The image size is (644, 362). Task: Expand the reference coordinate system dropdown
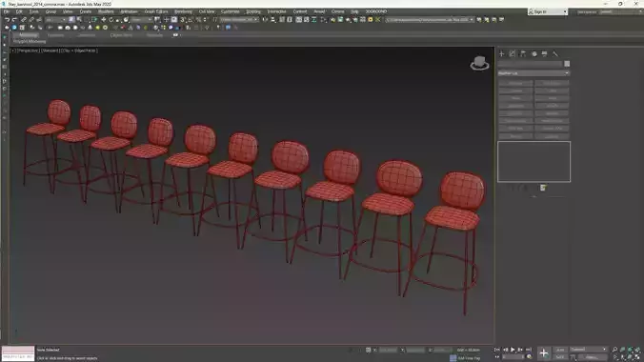coord(141,20)
